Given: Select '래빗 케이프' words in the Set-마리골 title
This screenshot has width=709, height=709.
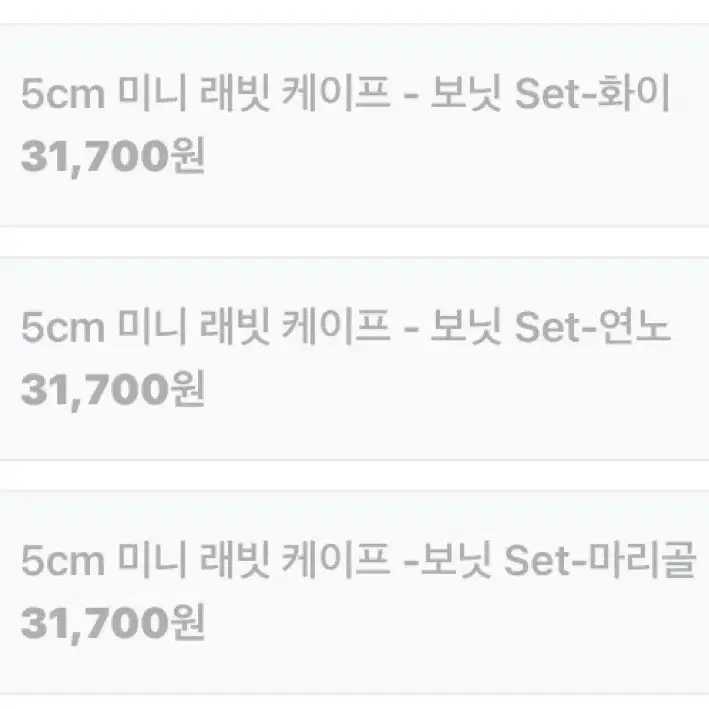Looking at the screenshot, I should (295, 560).
